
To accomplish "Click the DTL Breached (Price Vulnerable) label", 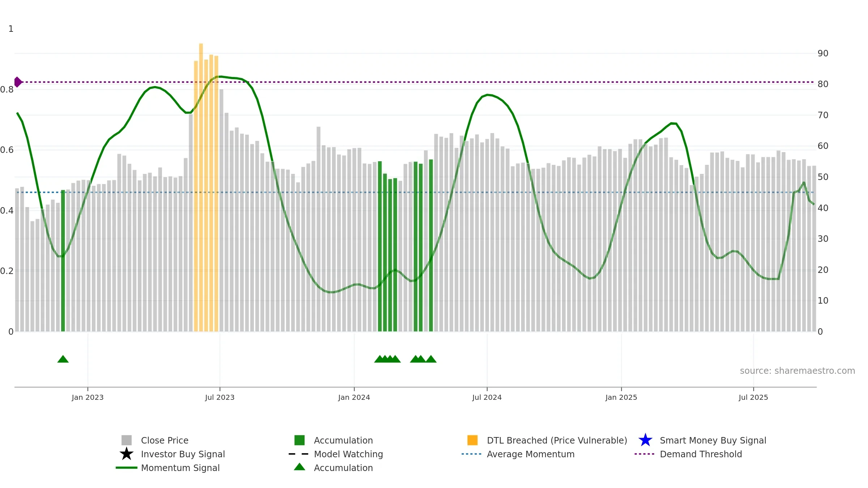I will pos(557,440).
